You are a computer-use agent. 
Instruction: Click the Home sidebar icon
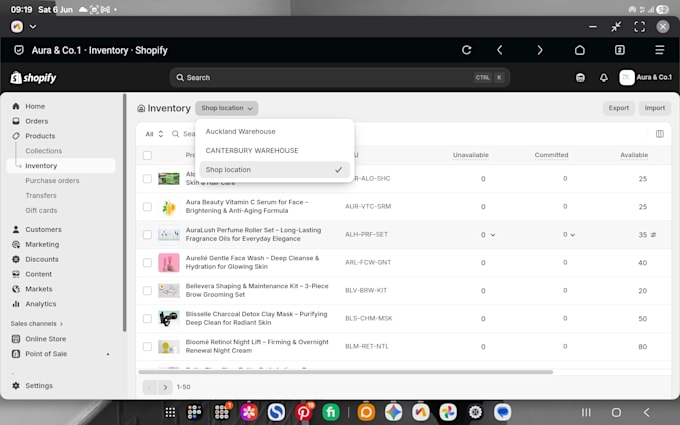point(16,106)
